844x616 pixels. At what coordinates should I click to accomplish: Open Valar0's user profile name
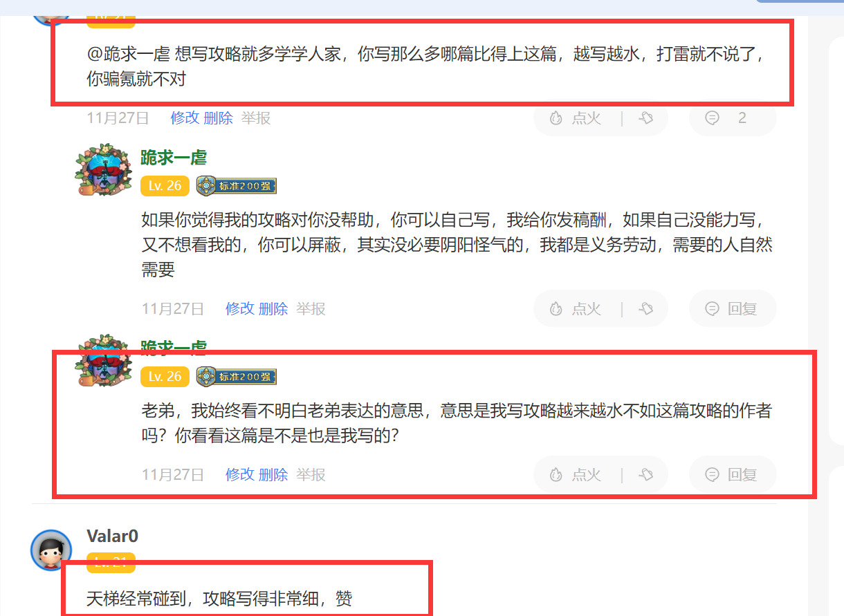[113, 536]
